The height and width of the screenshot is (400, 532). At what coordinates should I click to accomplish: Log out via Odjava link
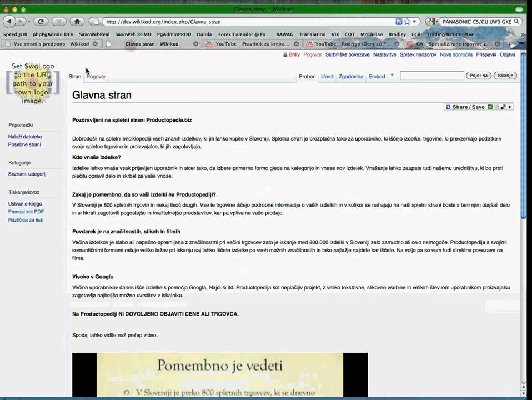[x=507, y=54]
